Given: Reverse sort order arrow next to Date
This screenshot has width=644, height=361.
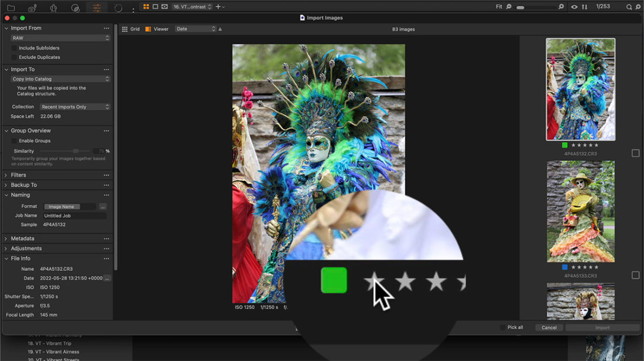Looking at the screenshot, I should point(220,29).
